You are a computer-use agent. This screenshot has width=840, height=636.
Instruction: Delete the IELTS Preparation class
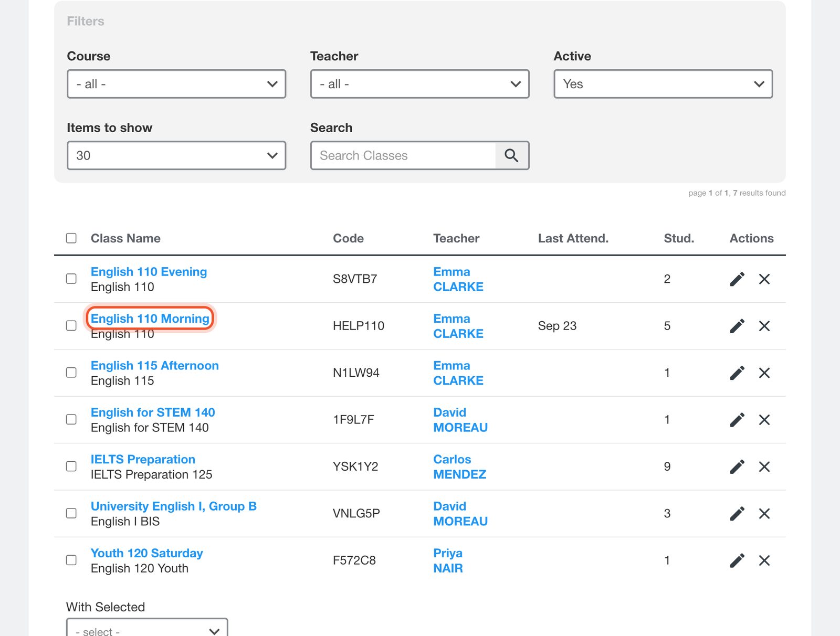pyautogui.click(x=764, y=467)
